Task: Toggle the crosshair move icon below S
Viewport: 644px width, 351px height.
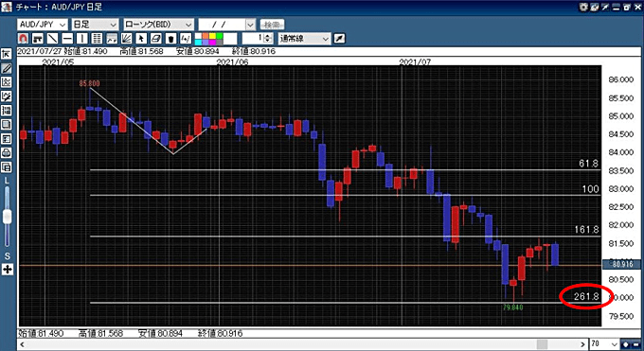Action: click(7, 270)
